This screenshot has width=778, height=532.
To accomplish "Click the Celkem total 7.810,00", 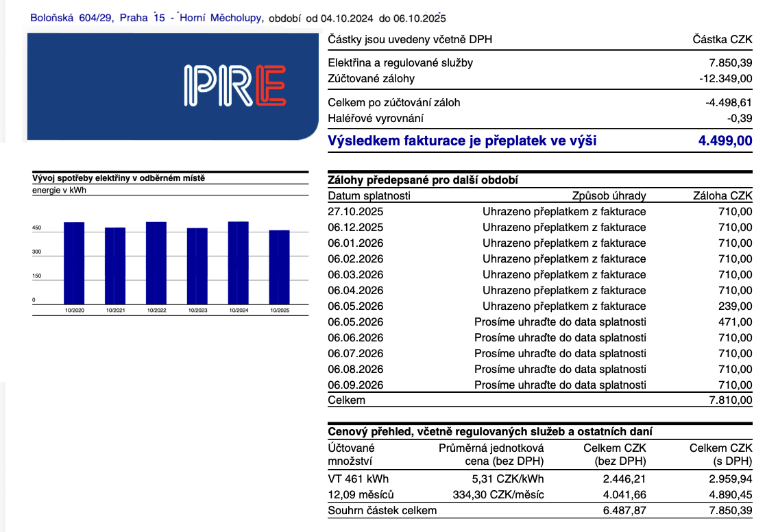I will [x=729, y=400].
